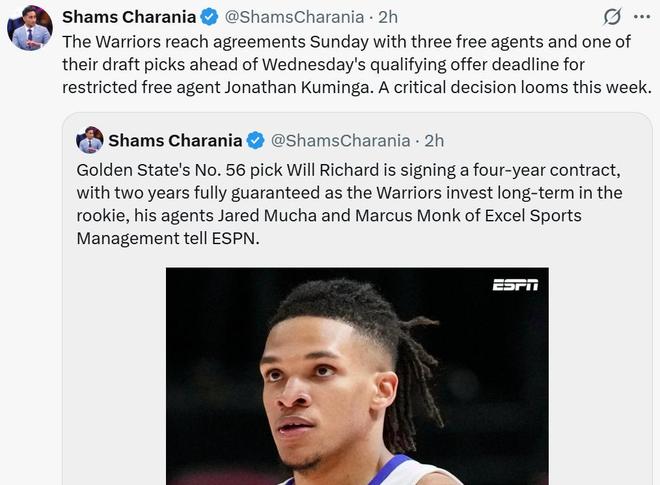Click the main post text about Warriors agreements
This screenshot has height=485, width=660.
(356, 64)
